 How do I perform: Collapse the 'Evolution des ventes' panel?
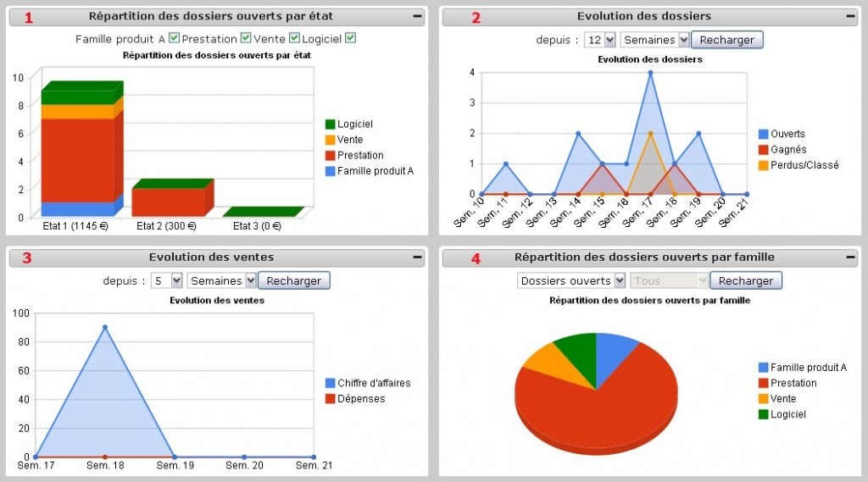click(417, 257)
